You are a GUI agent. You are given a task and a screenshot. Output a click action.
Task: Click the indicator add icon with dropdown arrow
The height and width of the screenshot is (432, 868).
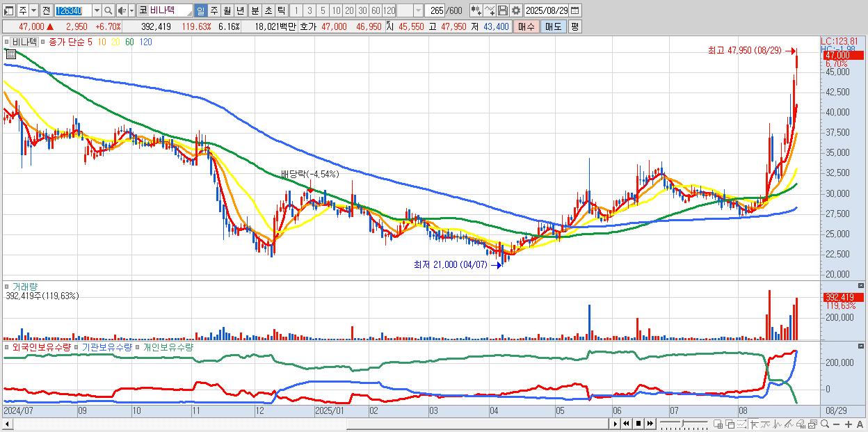476,10
